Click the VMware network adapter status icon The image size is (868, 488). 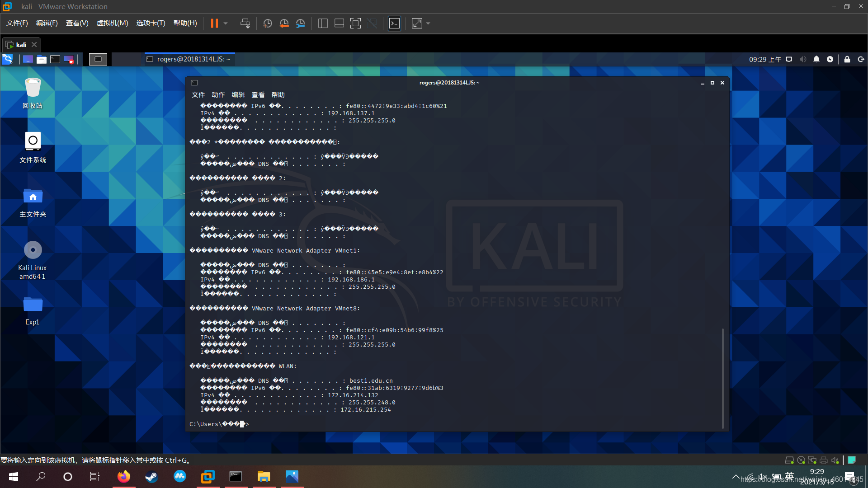coord(812,460)
